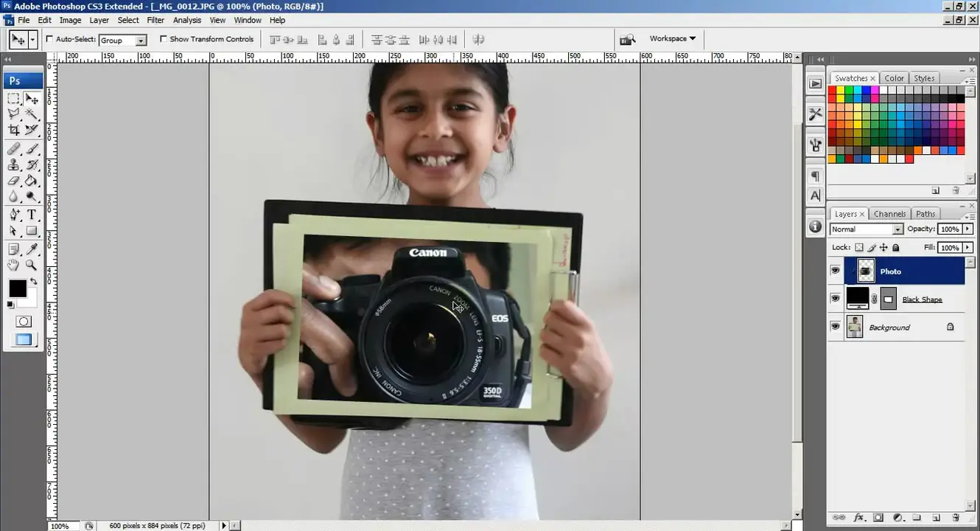The width and height of the screenshot is (980, 531).
Task: Click the black foreground color swatch
Action: pos(18,288)
